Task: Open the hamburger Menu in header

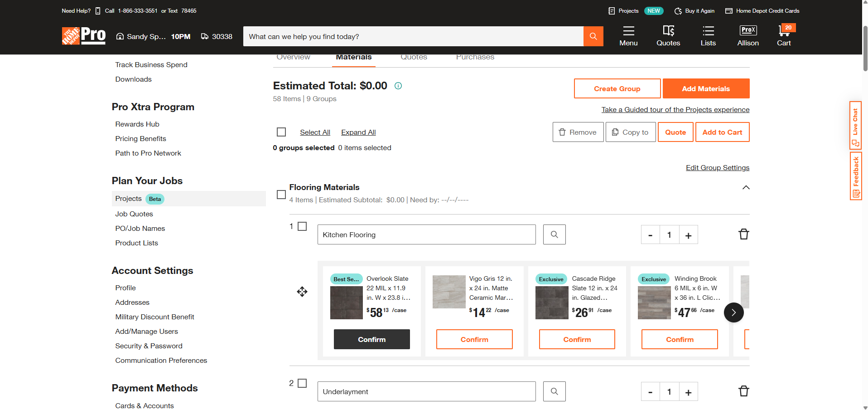Action: (628, 36)
